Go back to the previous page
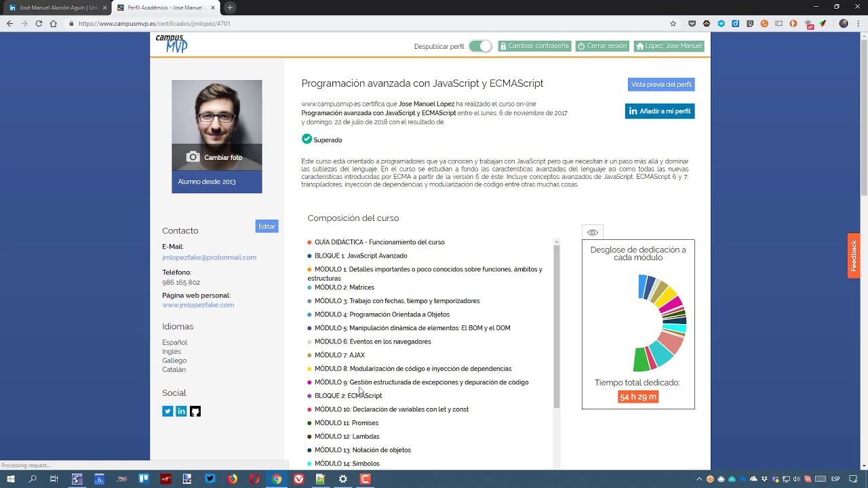This screenshot has height=488, width=868. (9, 23)
